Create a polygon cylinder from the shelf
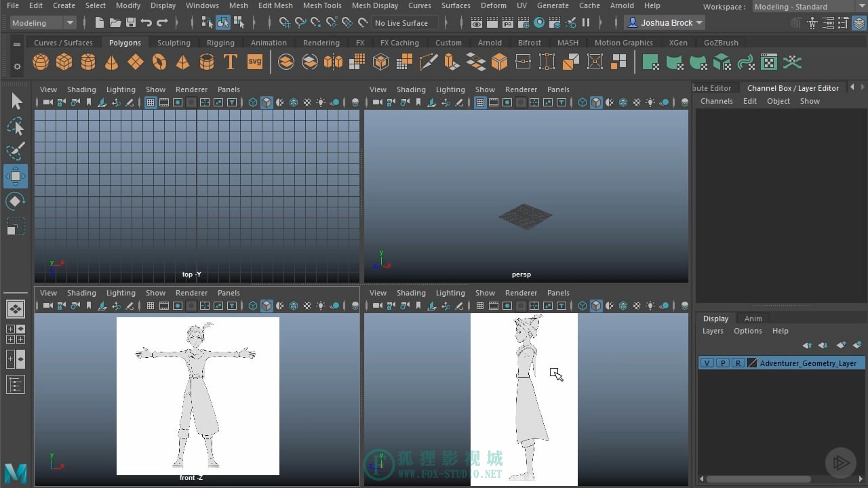 (88, 62)
